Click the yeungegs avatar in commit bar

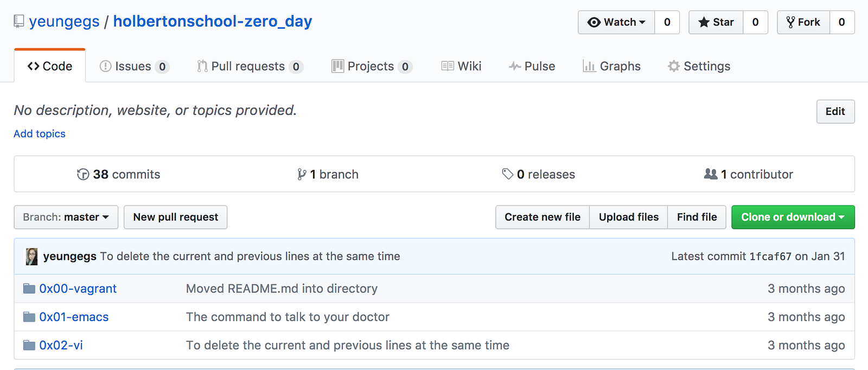click(32, 256)
